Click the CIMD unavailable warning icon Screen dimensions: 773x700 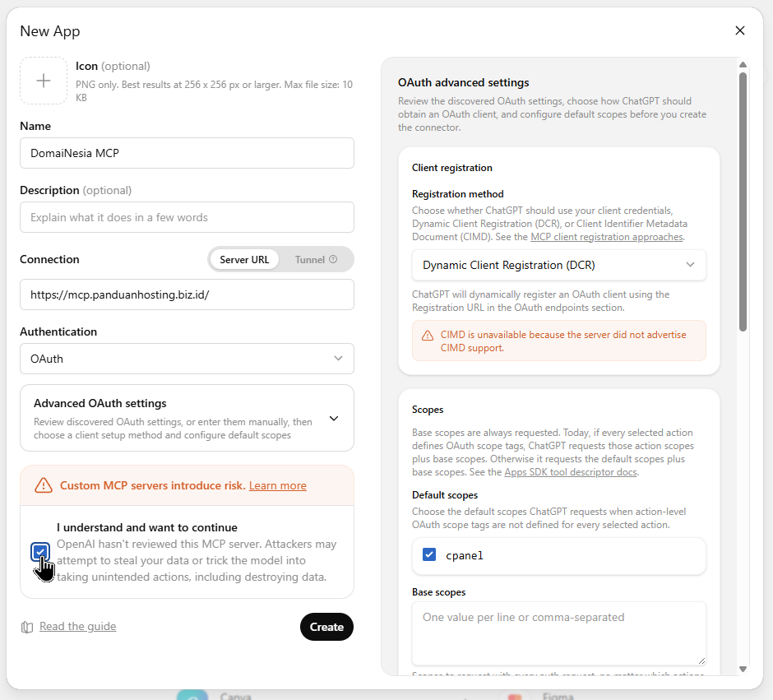(428, 336)
